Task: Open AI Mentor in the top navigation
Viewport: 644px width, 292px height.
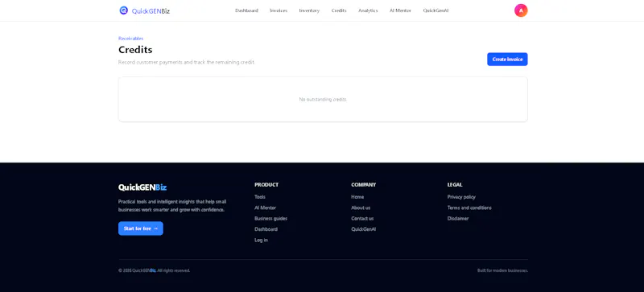Action: point(400,10)
